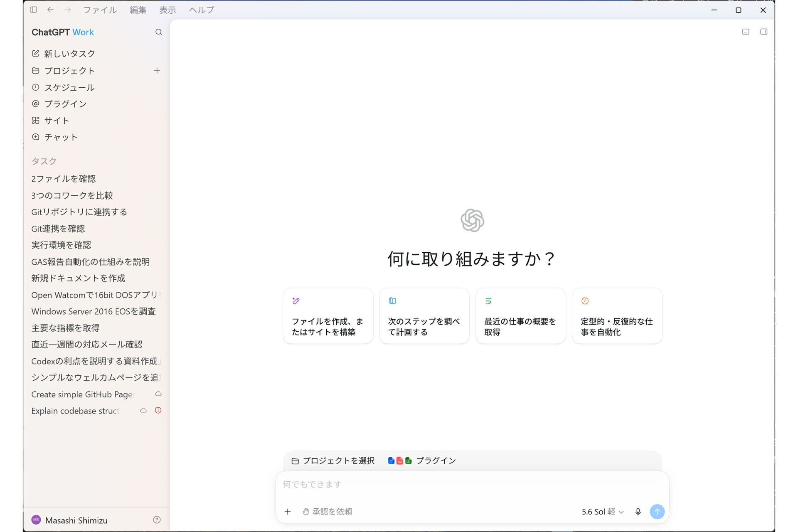The height and width of the screenshot is (532, 798).
Task: Go back with the left arrow
Action: [50, 10]
